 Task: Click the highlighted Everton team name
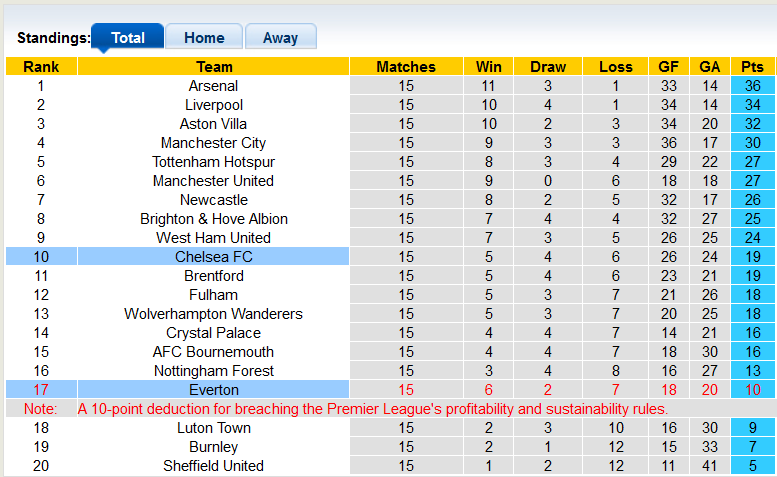pyautogui.click(x=213, y=390)
